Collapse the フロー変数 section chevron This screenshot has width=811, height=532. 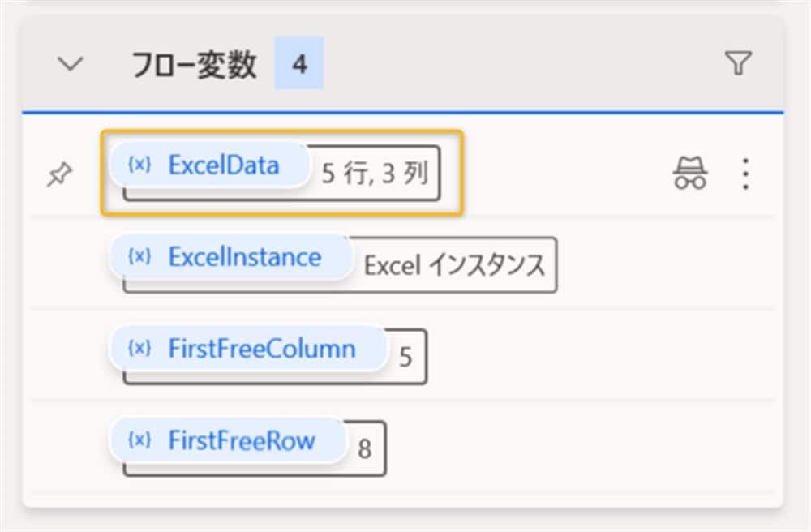71,65
